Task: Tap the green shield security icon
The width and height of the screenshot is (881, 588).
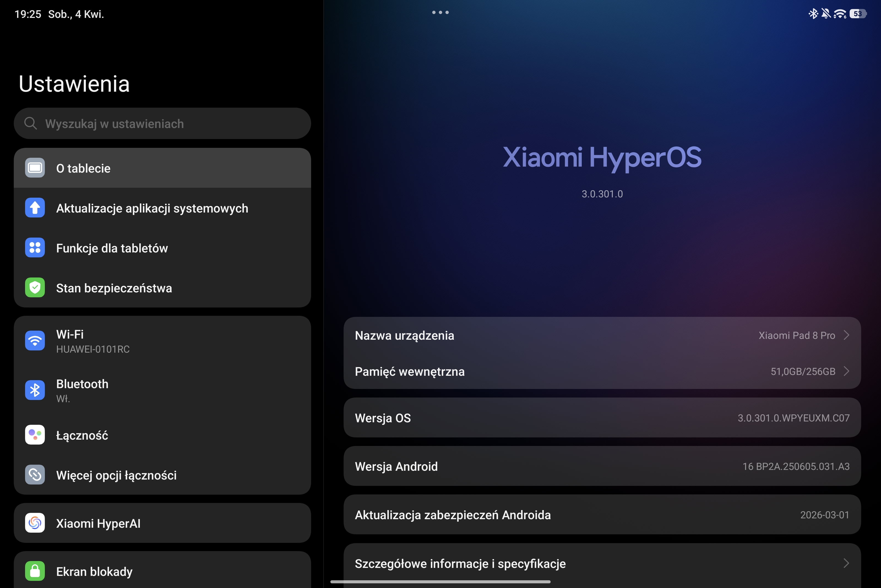Action: [35, 288]
